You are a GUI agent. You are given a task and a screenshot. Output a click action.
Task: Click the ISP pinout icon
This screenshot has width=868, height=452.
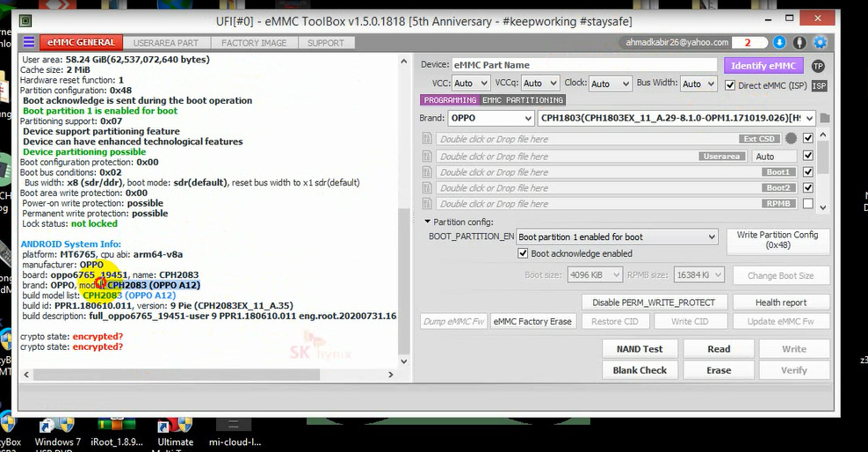[x=820, y=85]
